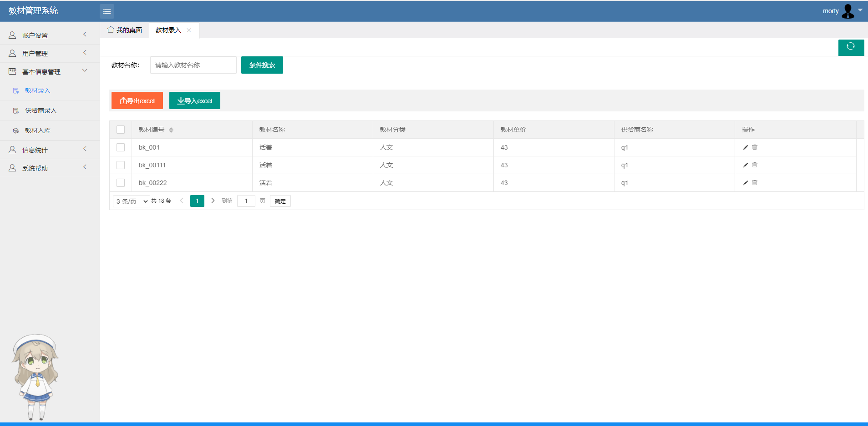Click the 教材入库 cube icon
Image resolution: width=868 pixels, height=426 pixels.
tap(16, 130)
